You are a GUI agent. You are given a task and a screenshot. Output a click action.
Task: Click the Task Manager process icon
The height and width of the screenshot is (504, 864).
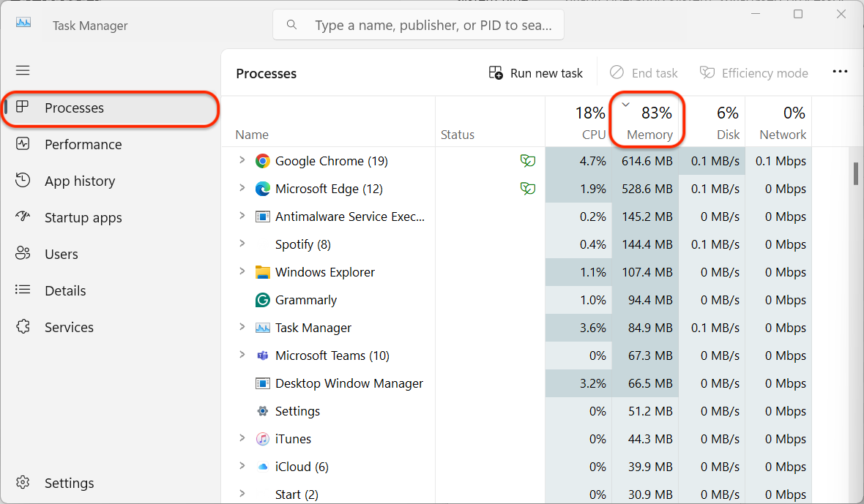tap(263, 328)
